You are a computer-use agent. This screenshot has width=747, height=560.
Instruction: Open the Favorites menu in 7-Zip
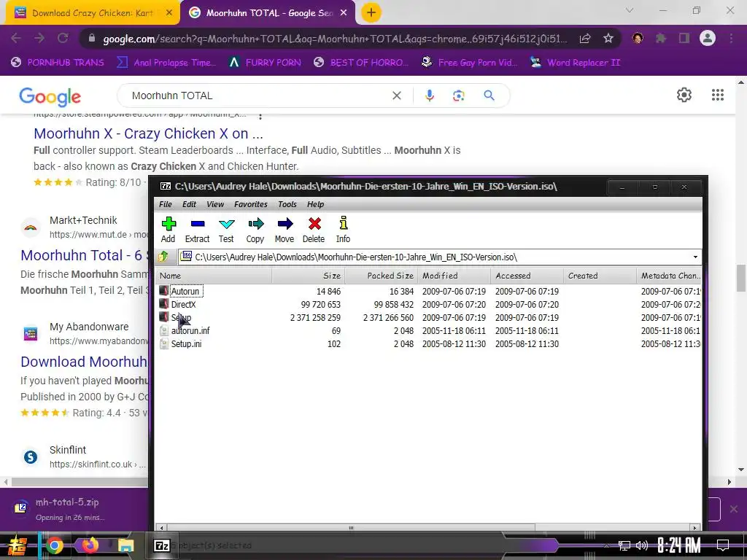[x=251, y=204]
